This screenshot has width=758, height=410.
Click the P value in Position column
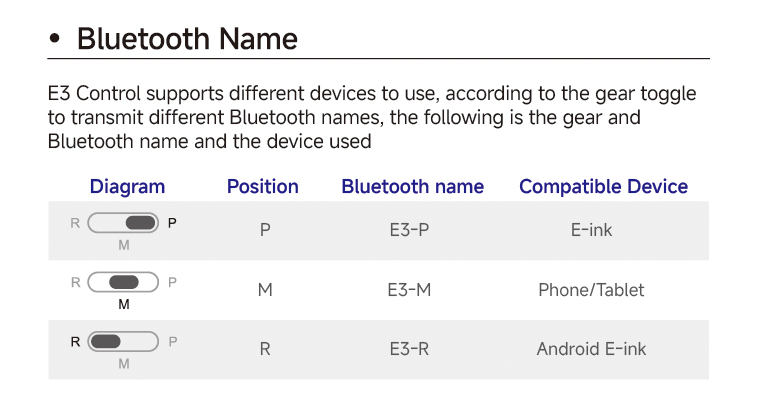pyautogui.click(x=265, y=229)
